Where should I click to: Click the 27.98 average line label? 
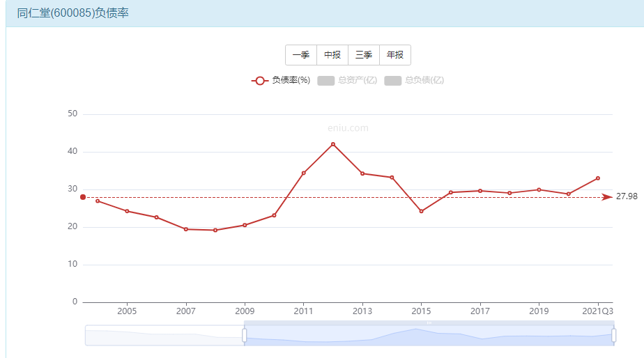pyautogui.click(x=627, y=196)
